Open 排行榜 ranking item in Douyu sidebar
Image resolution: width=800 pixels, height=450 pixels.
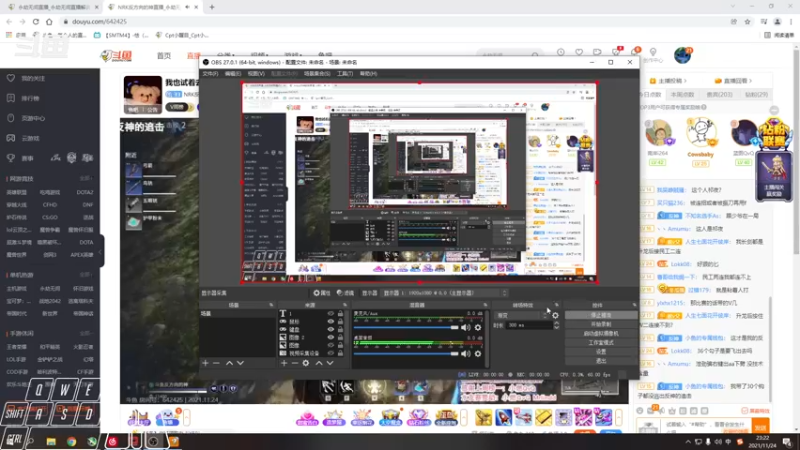tap(24, 98)
